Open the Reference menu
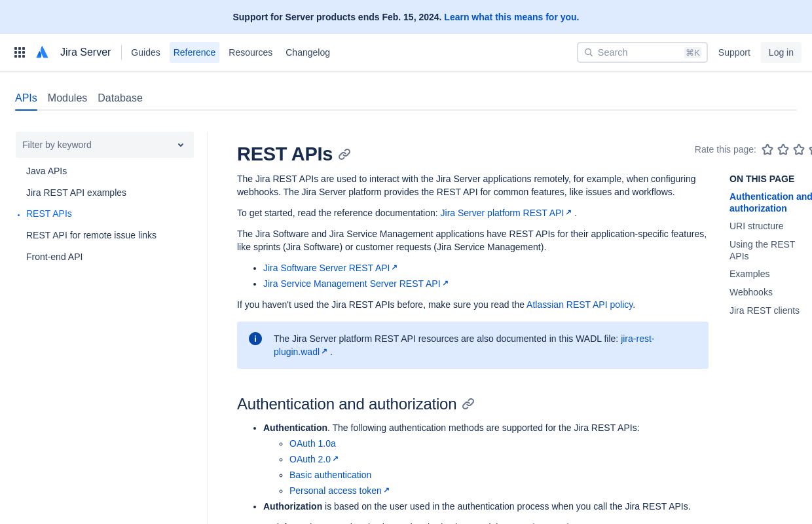This screenshot has height=524, width=812. [x=194, y=52]
